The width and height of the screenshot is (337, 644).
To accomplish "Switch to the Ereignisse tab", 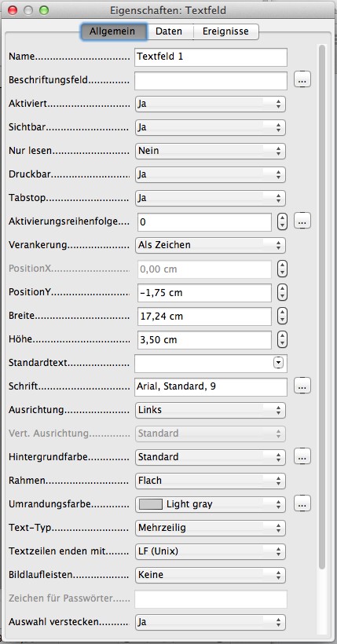I will coord(225,31).
